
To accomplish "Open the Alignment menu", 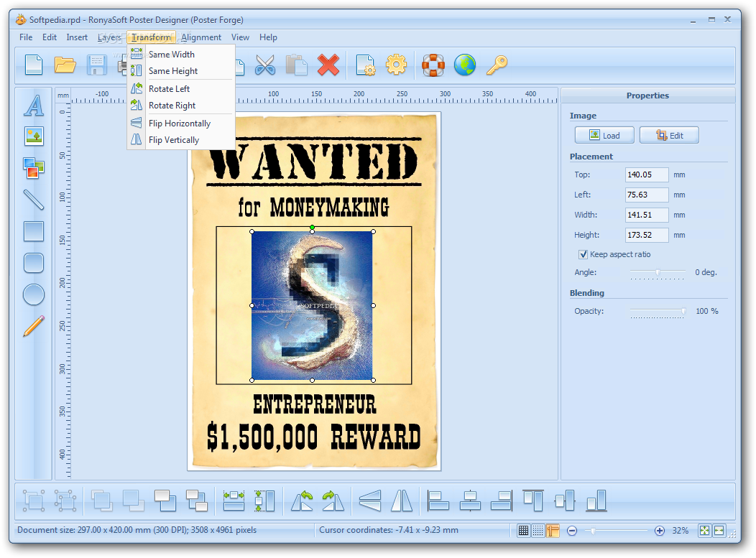I will tap(201, 37).
